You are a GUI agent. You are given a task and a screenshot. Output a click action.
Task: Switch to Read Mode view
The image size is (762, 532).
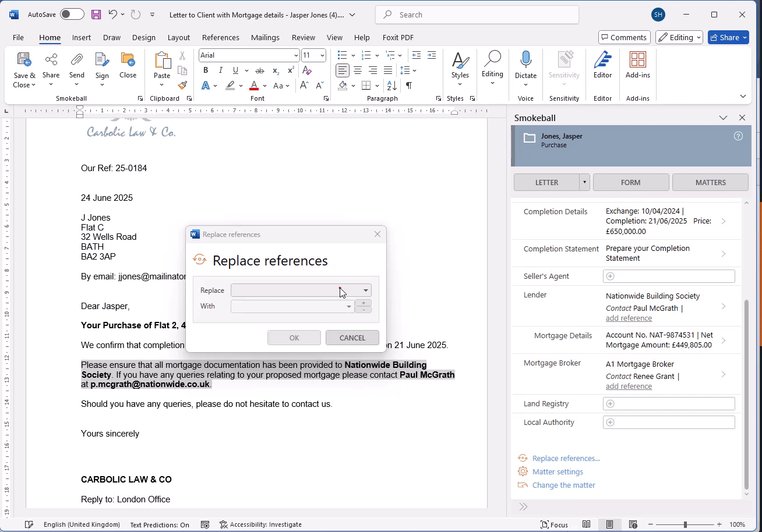pyautogui.click(x=587, y=524)
